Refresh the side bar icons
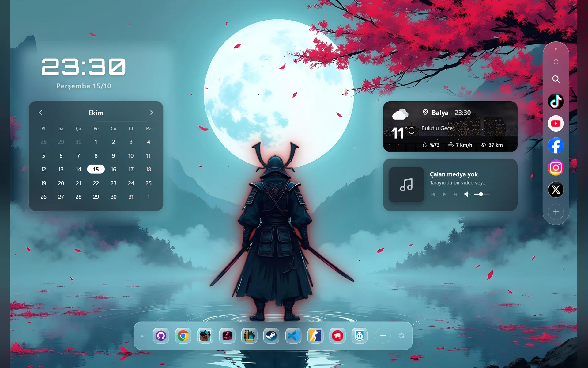This screenshot has width=588, height=368. pyautogui.click(x=556, y=62)
